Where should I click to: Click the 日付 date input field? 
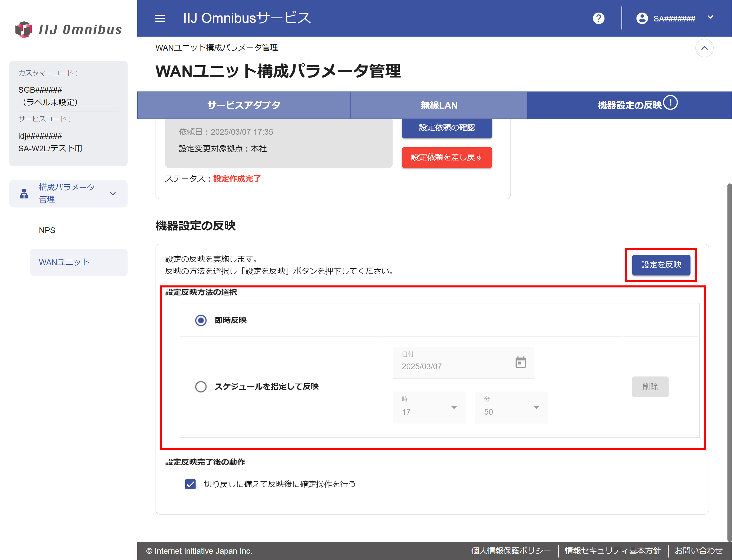tap(464, 362)
